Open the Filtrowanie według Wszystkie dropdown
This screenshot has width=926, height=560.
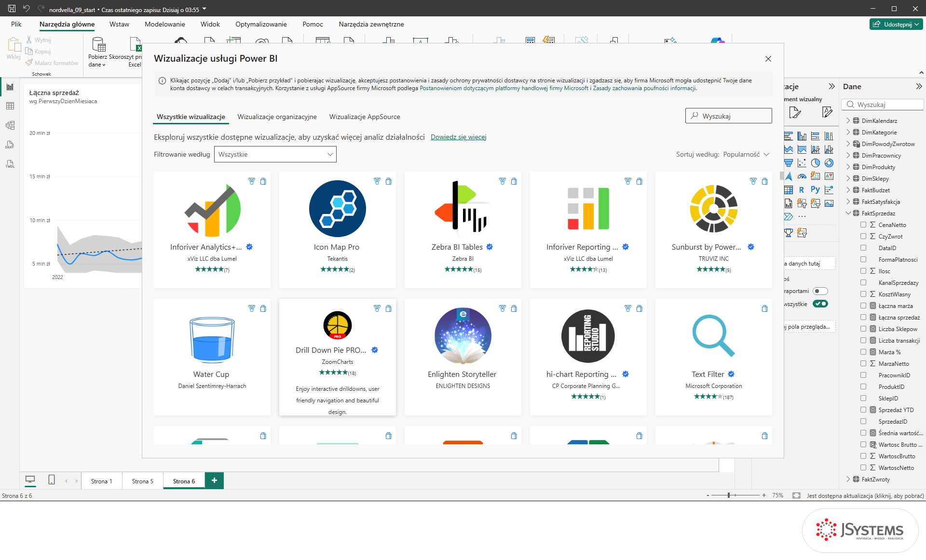click(275, 154)
